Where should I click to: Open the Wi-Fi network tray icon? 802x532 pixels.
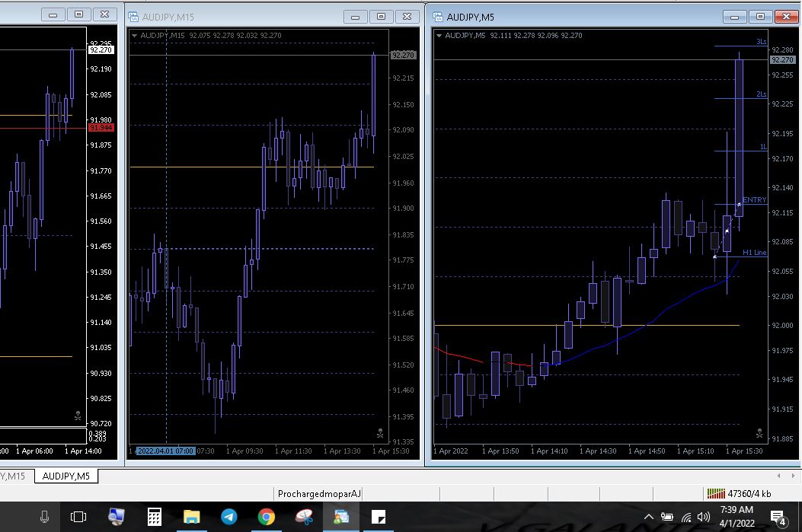pyautogui.click(x=686, y=518)
